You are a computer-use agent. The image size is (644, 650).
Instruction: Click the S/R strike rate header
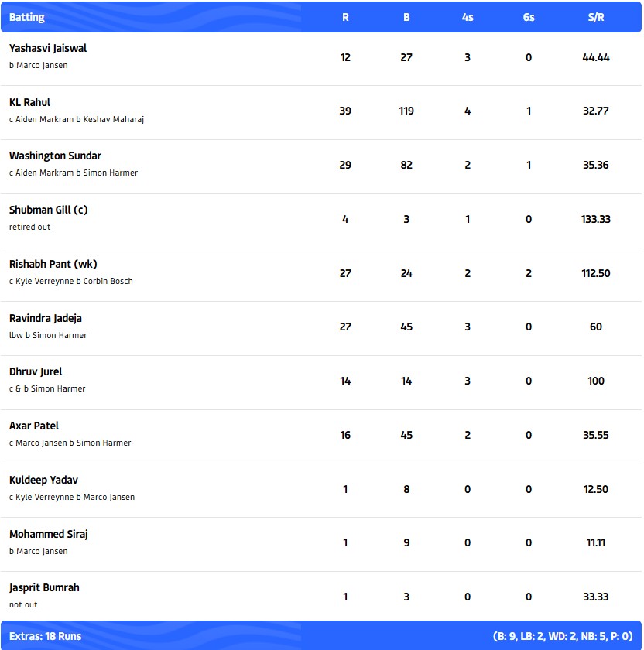(x=596, y=17)
